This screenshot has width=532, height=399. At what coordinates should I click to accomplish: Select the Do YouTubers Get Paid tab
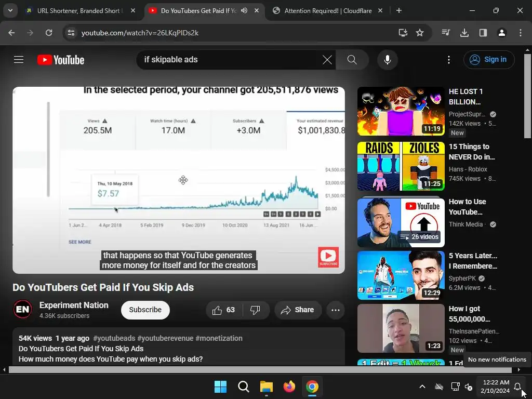click(198, 11)
